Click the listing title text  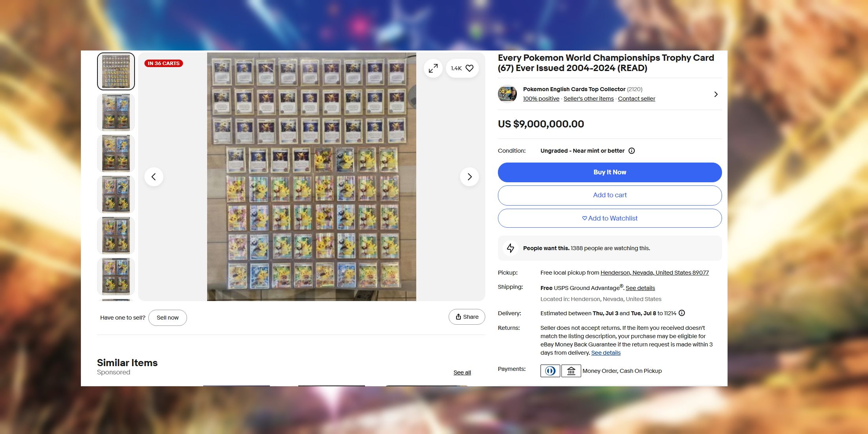606,63
